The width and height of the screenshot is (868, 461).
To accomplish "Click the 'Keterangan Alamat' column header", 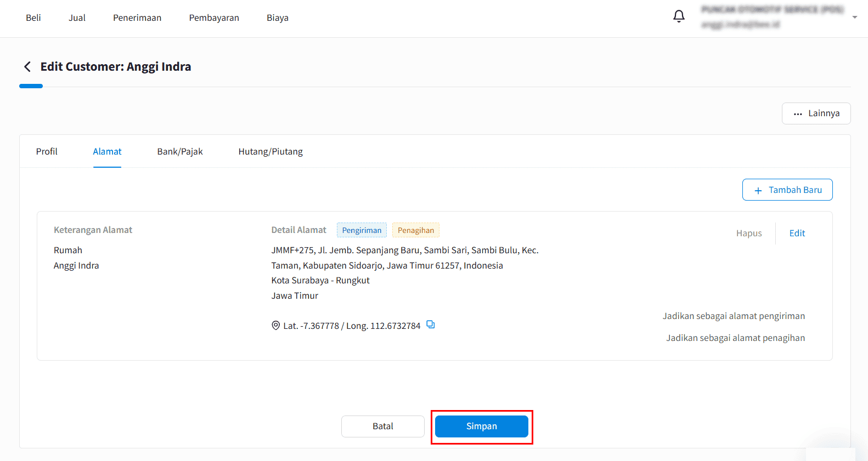I will [x=93, y=230].
